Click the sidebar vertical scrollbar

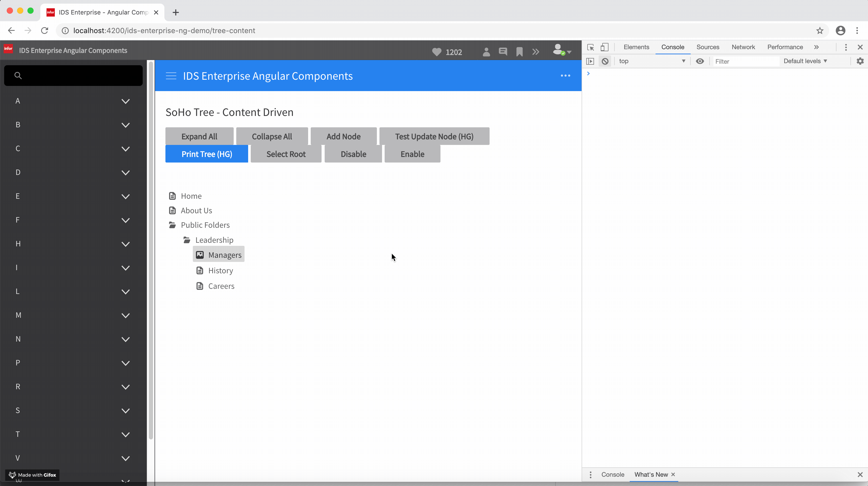[x=151, y=249]
